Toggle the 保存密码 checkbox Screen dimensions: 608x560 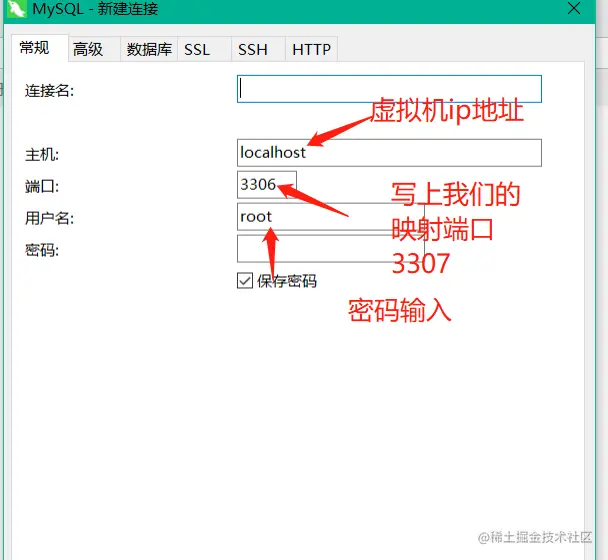pyautogui.click(x=245, y=280)
